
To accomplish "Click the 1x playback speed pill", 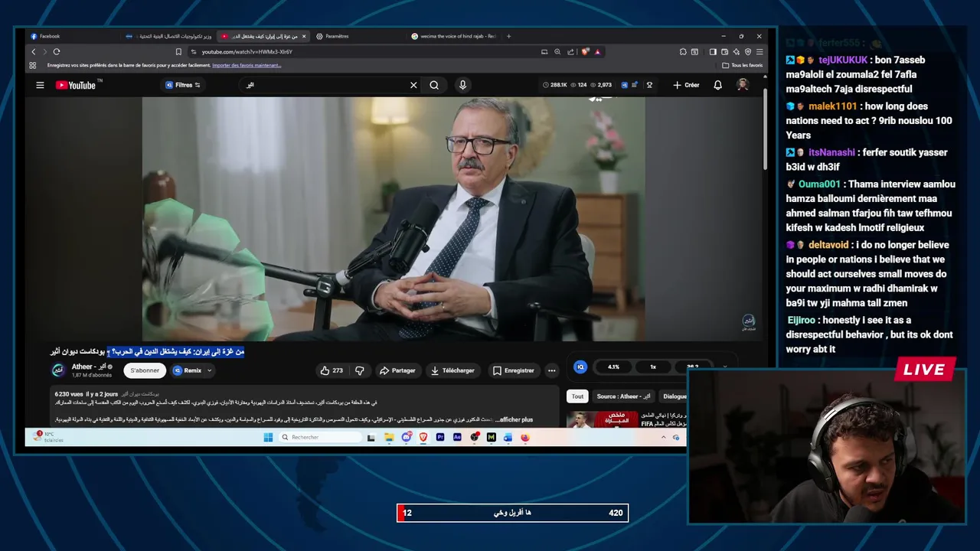I will click(x=653, y=367).
